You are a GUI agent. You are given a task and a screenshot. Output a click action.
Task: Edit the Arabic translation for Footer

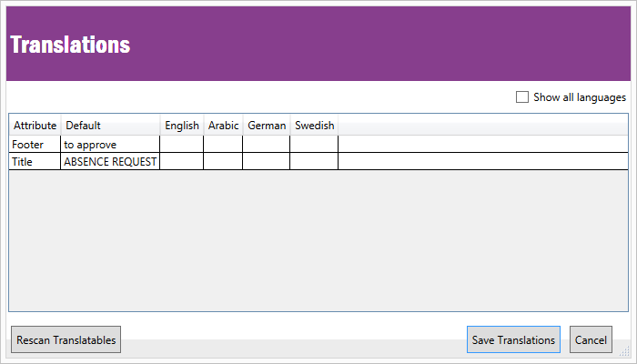[x=223, y=145]
